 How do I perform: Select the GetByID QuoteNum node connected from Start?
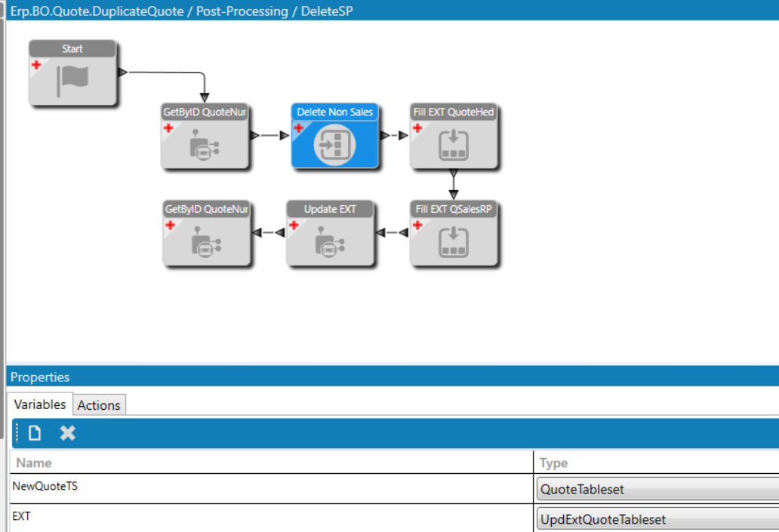tap(205, 136)
